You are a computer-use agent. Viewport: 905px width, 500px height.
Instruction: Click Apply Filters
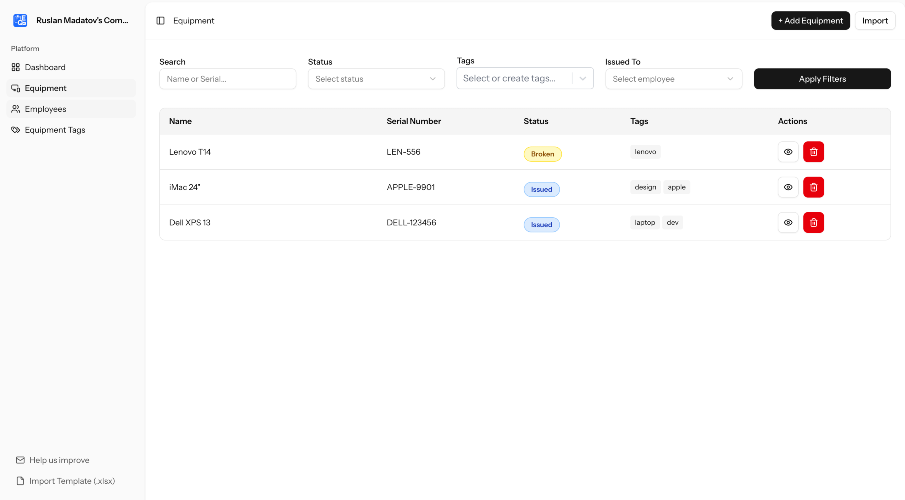[x=822, y=79]
